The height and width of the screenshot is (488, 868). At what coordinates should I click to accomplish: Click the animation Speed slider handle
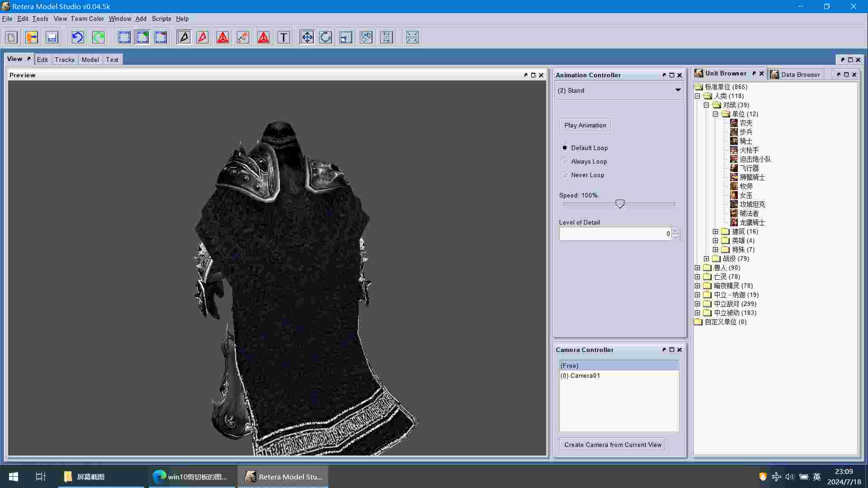(x=620, y=204)
